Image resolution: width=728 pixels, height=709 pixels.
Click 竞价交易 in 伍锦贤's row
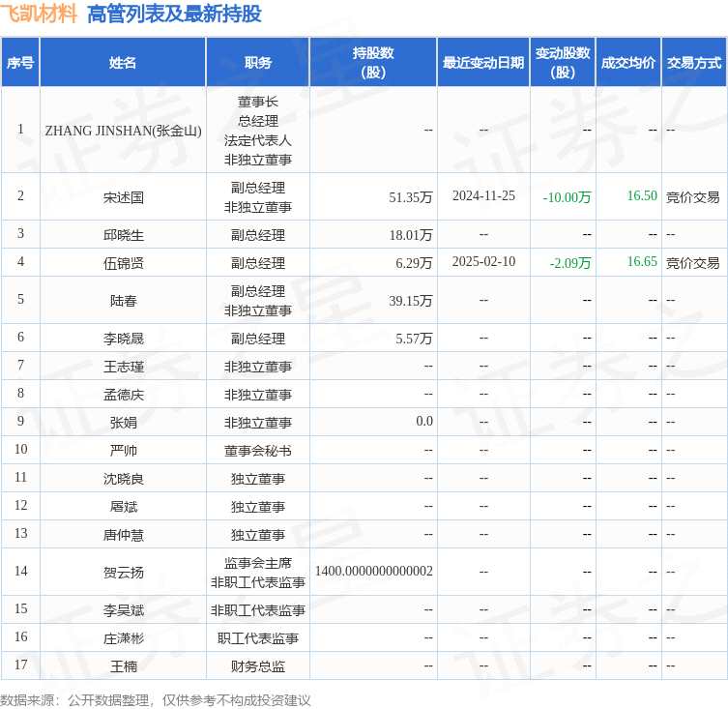click(x=693, y=263)
